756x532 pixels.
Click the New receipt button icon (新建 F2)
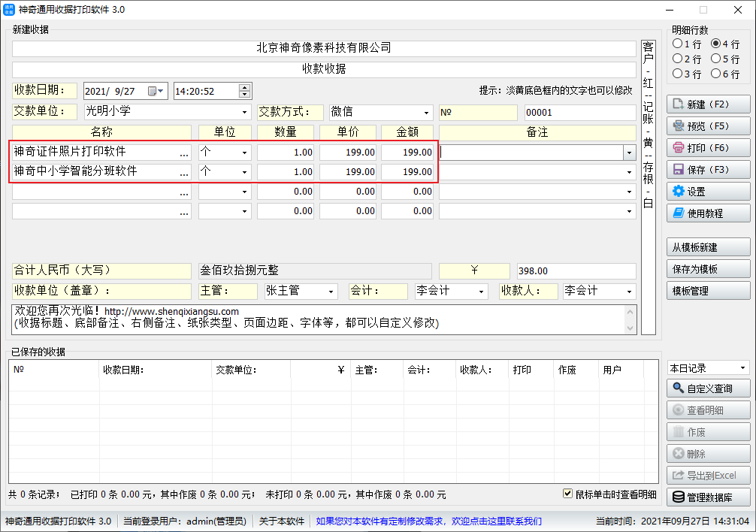coord(679,104)
